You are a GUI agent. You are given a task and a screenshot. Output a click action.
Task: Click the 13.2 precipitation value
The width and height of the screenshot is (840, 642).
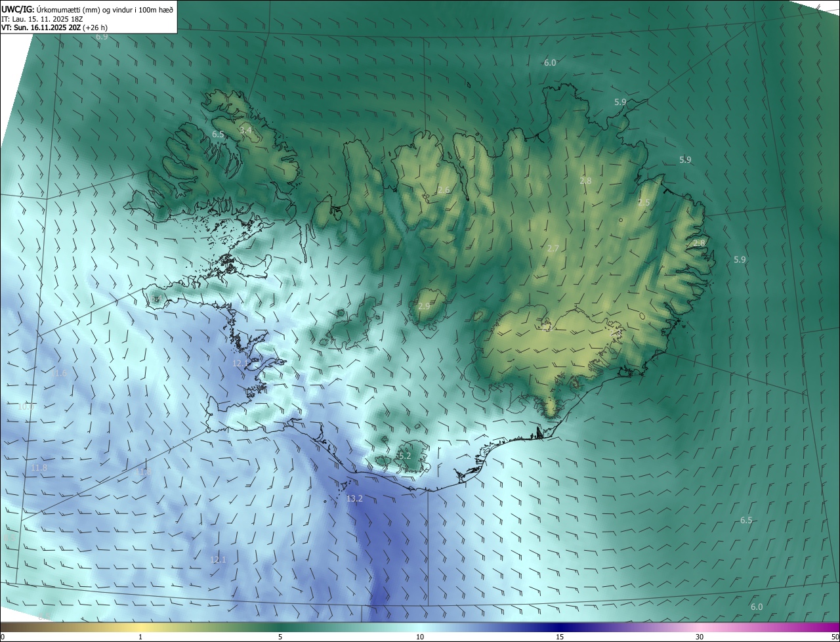point(354,499)
